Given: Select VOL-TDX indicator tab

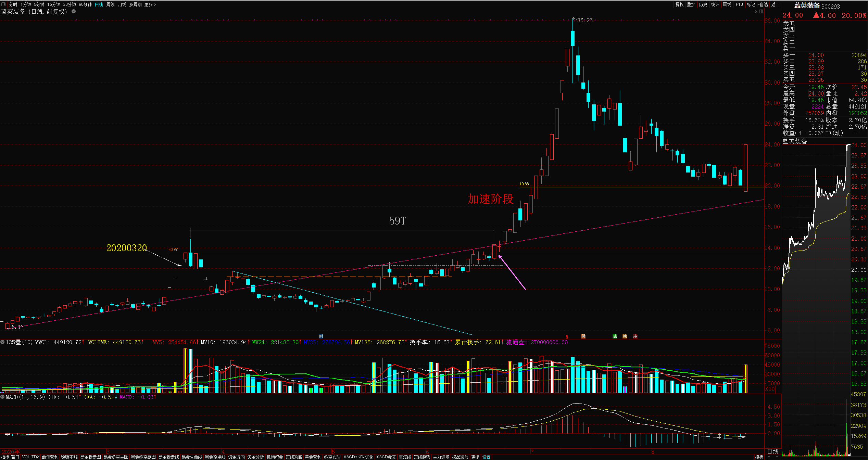Looking at the screenshot, I should tap(31, 457).
